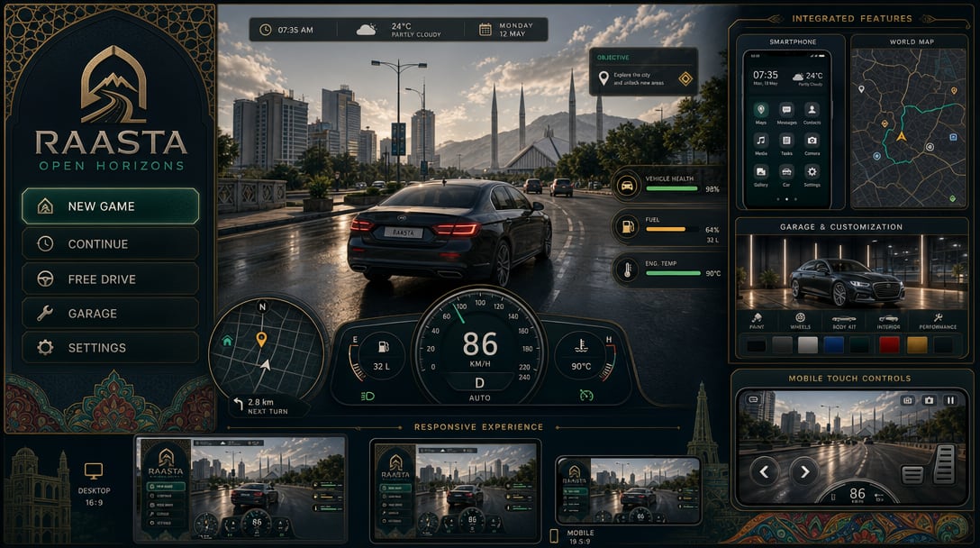Click the partly cloudy weather icon in top bar
Image resolution: width=980 pixels, height=548 pixels.
367,30
